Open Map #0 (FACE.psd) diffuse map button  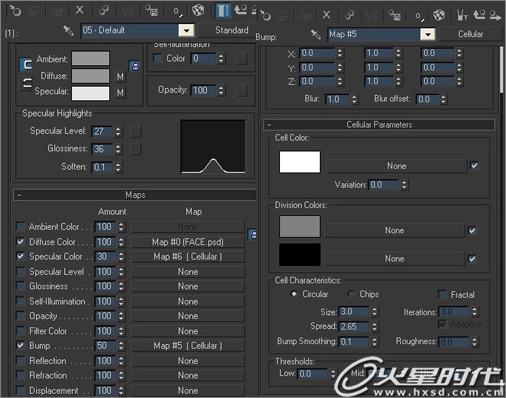[x=188, y=242]
